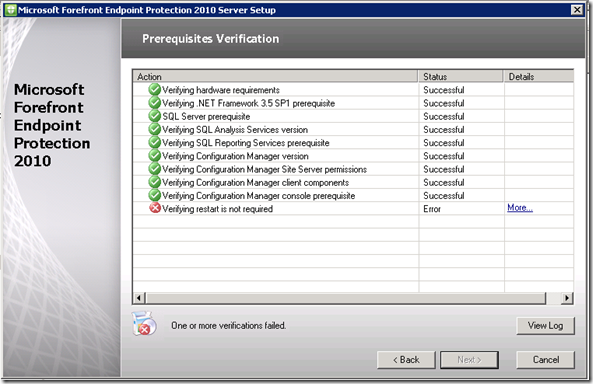
Task: Click Successful status for hardware requirements
Action: (x=444, y=90)
